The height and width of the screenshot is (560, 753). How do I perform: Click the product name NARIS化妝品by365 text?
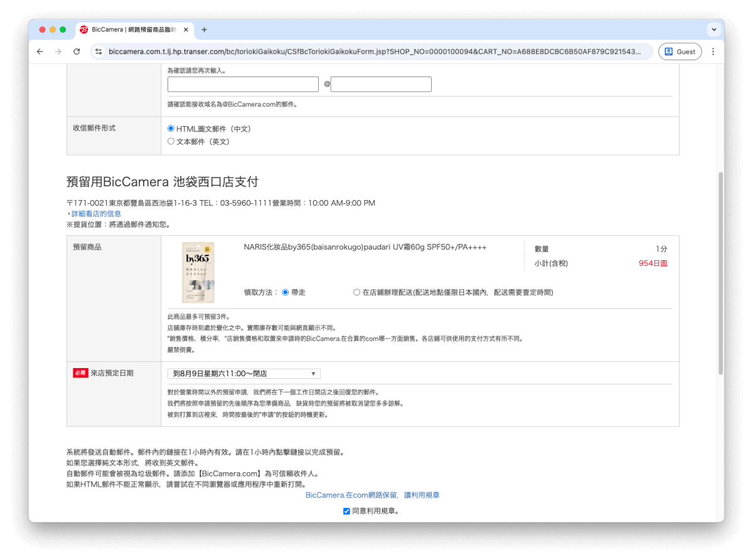click(x=365, y=247)
